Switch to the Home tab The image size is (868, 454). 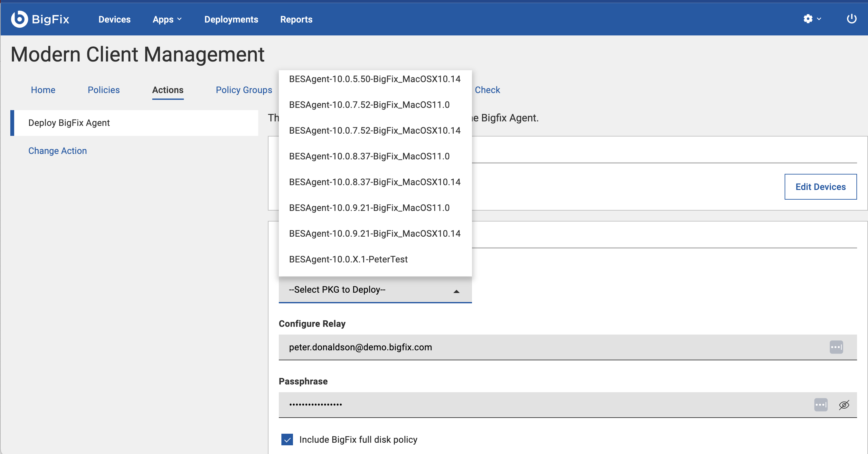tap(43, 90)
